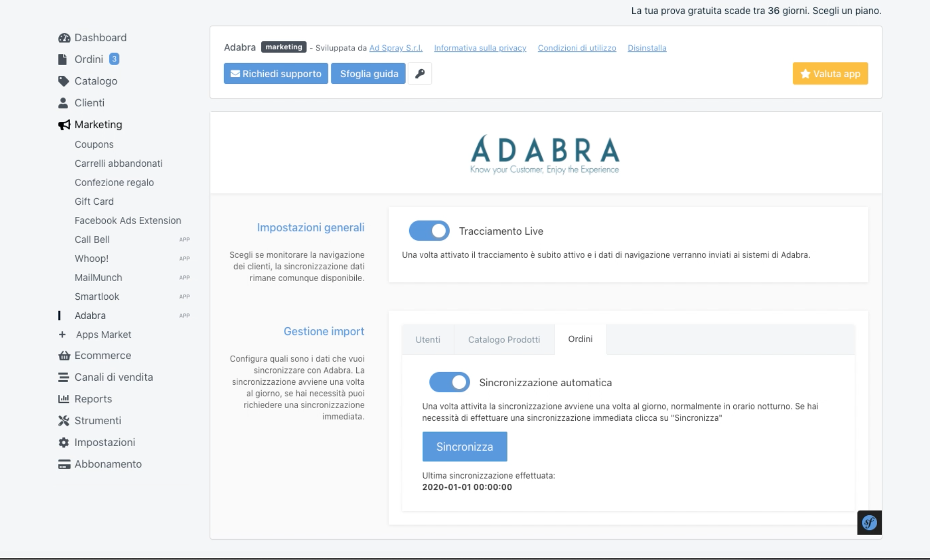This screenshot has height=560, width=930.
Task: Open Gift Card submenu item
Action: click(x=94, y=201)
